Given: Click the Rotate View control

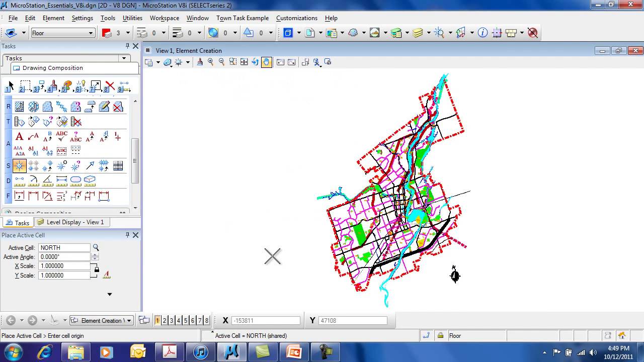Looking at the screenshot, I should [255, 62].
